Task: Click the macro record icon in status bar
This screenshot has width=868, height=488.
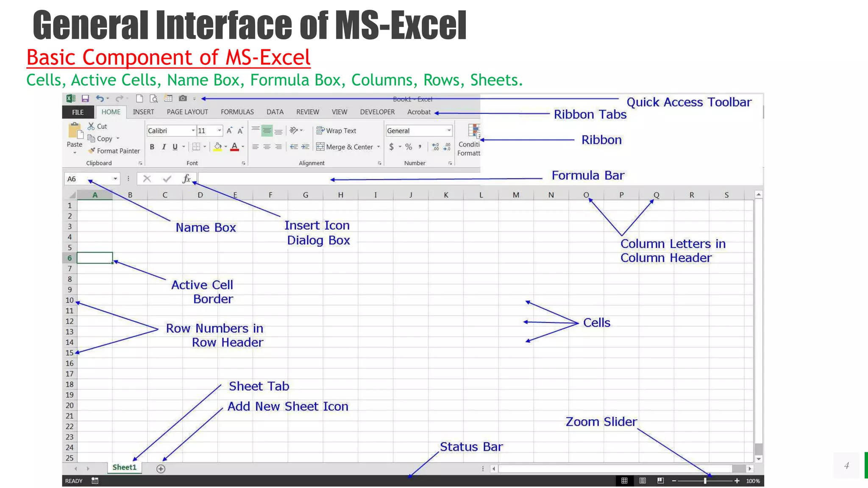Action: tap(95, 481)
